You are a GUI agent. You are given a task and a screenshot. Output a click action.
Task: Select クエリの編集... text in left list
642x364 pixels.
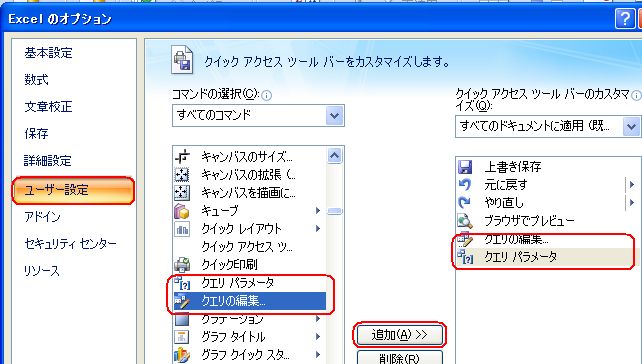[233, 301]
